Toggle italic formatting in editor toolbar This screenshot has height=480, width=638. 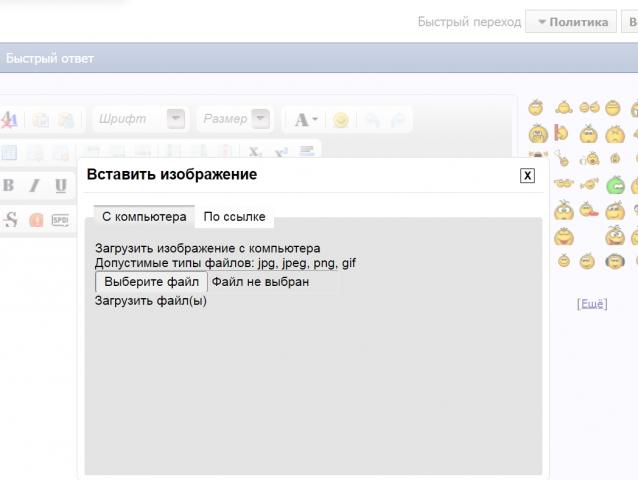(34, 186)
